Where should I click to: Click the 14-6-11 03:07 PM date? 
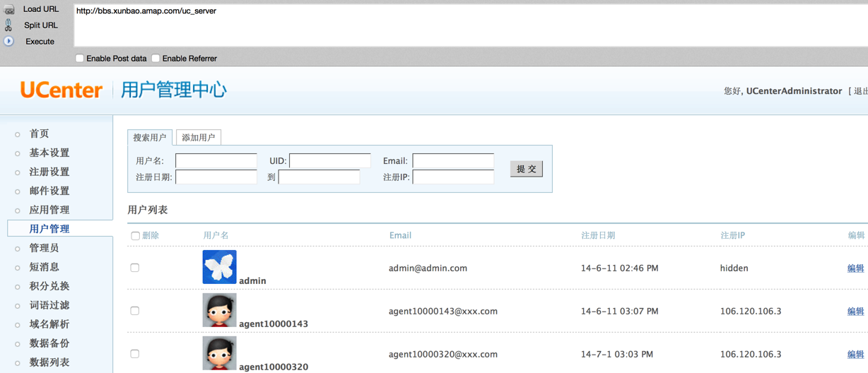point(619,312)
